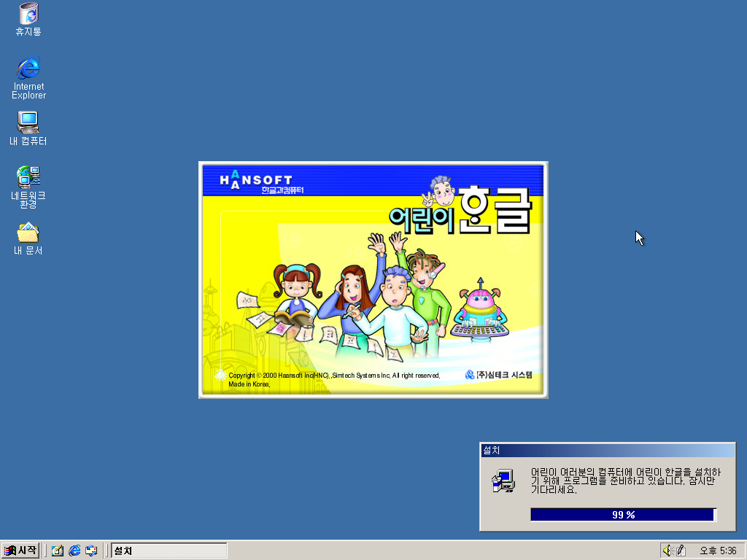Launch Internet Explorer from the desktop
This screenshot has width=747, height=560.
28,77
